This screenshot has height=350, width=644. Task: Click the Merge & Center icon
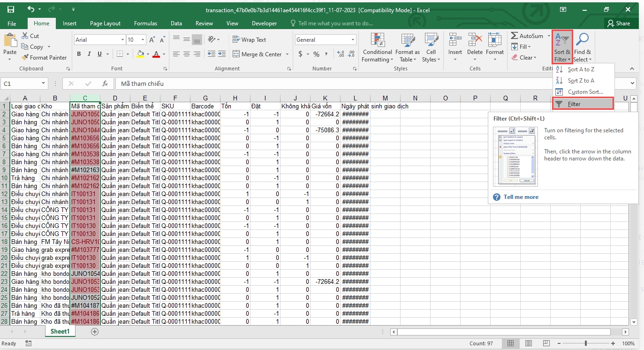236,54
